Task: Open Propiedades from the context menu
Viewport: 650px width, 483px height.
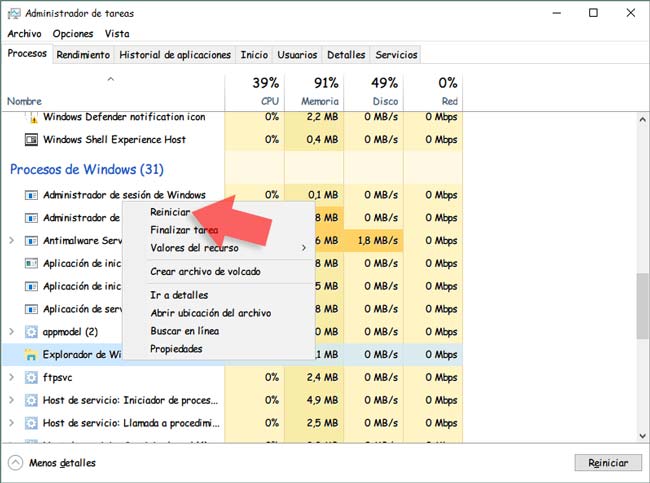Action: point(176,349)
